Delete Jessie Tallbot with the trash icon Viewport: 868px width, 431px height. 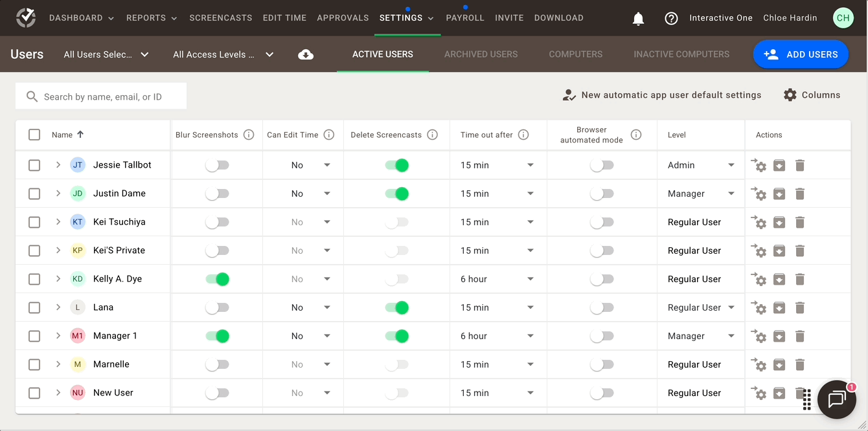tap(800, 166)
